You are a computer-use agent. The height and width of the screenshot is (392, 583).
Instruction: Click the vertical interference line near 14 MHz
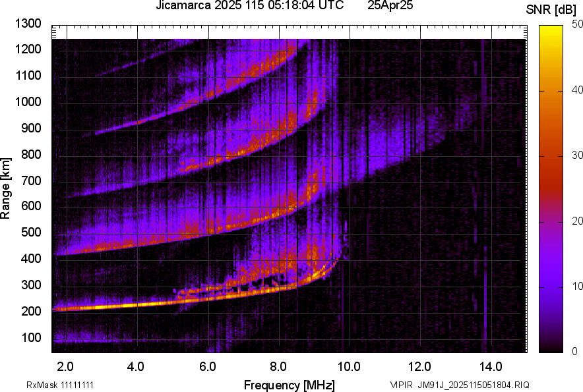[x=485, y=297]
